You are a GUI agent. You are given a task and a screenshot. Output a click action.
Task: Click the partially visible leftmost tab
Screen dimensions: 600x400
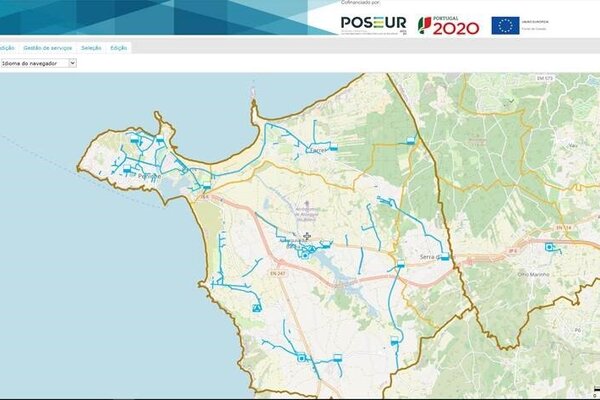click(7, 47)
